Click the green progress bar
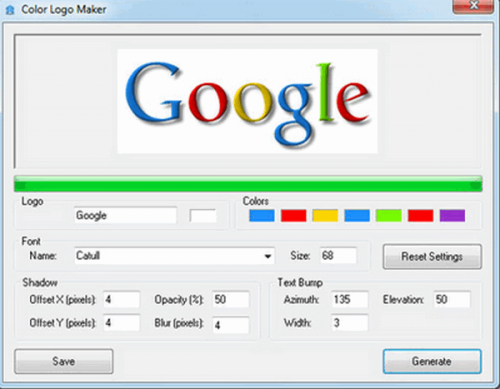Screen dimensions: 500x389 coord(248,184)
